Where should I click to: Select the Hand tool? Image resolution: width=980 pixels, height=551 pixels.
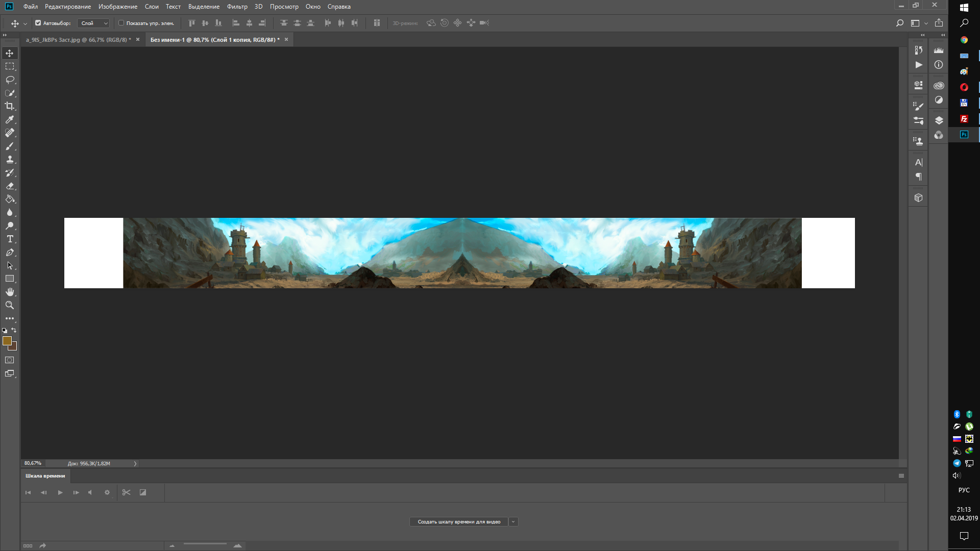click(x=10, y=292)
